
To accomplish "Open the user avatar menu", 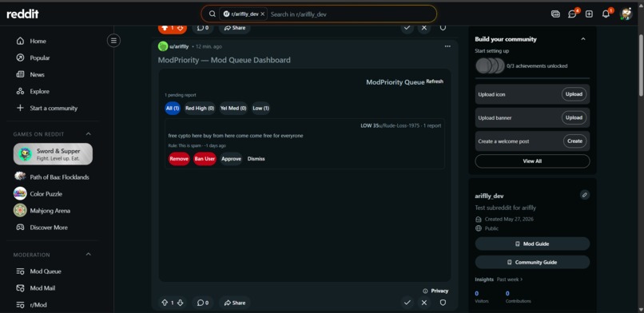I will pyautogui.click(x=626, y=14).
